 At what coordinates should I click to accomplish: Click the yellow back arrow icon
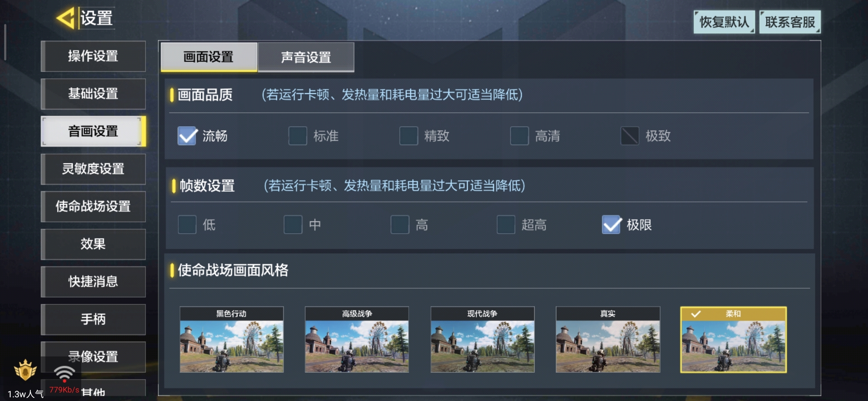(66, 18)
